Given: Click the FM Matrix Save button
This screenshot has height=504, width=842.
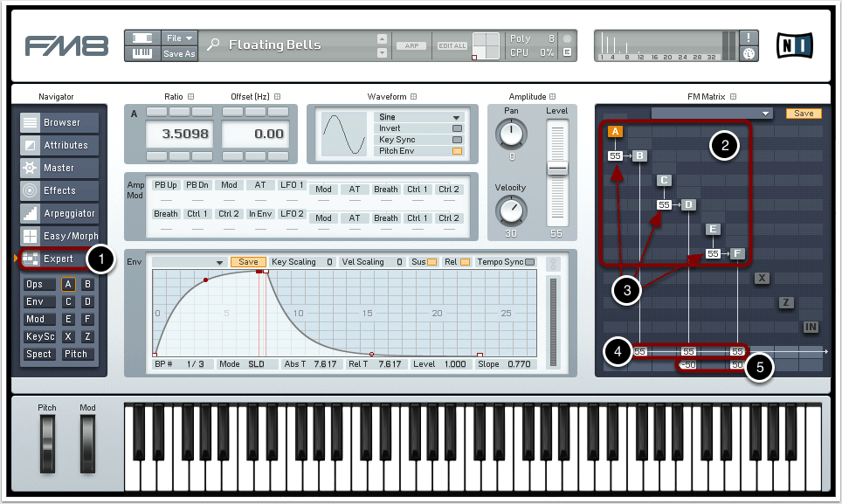Looking at the screenshot, I should click(x=804, y=114).
